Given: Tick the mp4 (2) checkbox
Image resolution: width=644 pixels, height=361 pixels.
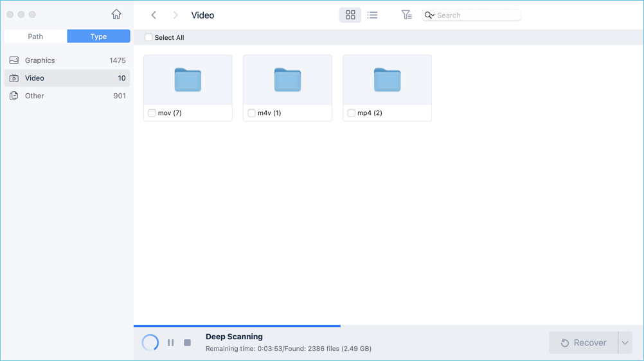Looking at the screenshot, I should tap(351, 113).
